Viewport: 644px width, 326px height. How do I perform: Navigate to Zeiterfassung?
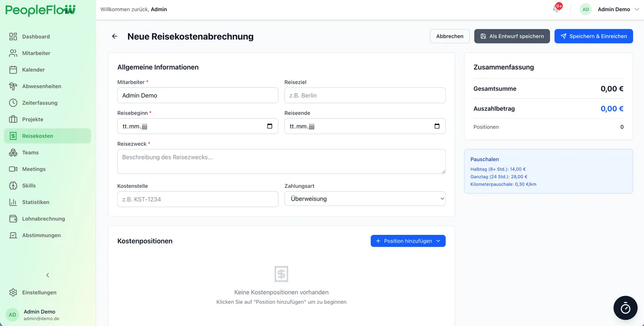[x=47, y=103]
